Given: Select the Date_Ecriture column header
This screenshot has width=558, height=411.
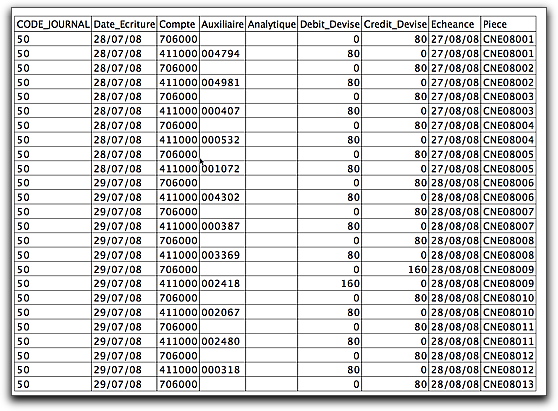Looking at the screenshot, I should (x=124, y=24).
